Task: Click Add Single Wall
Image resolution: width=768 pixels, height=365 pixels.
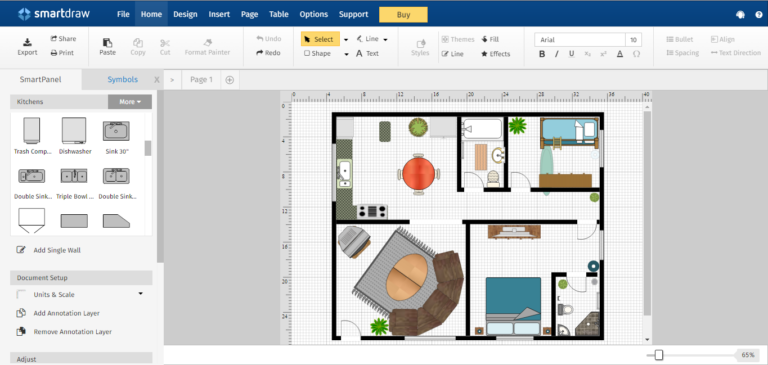Action: [57, 250]
